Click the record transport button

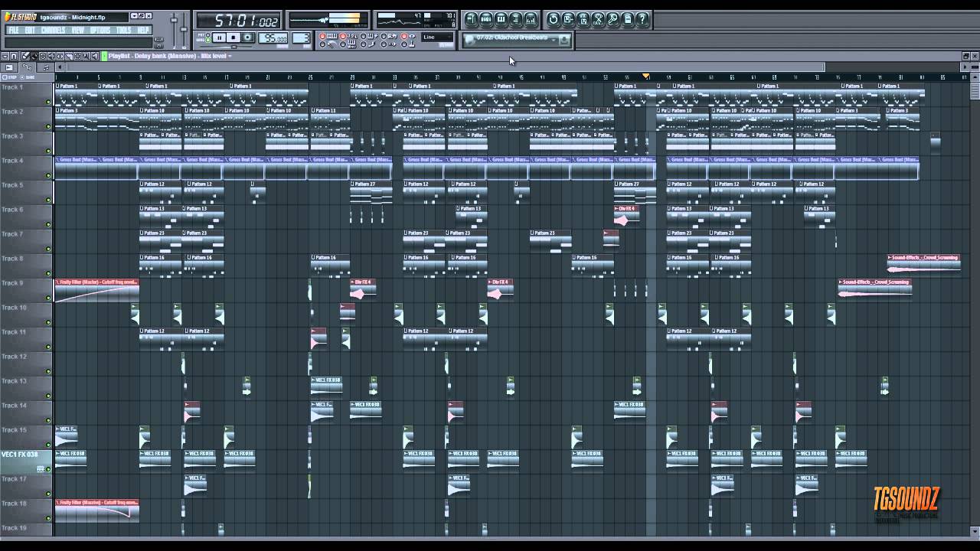(247, 37)
